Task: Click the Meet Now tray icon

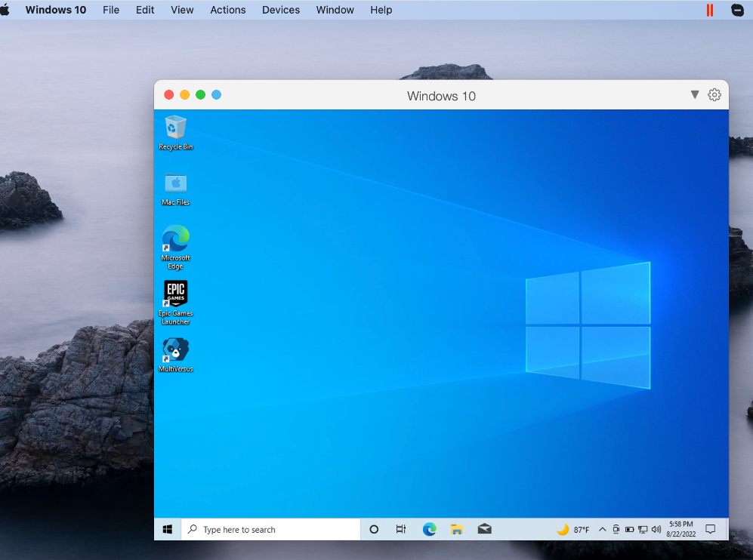Action: pyautogui.click(x=616, y=529)
